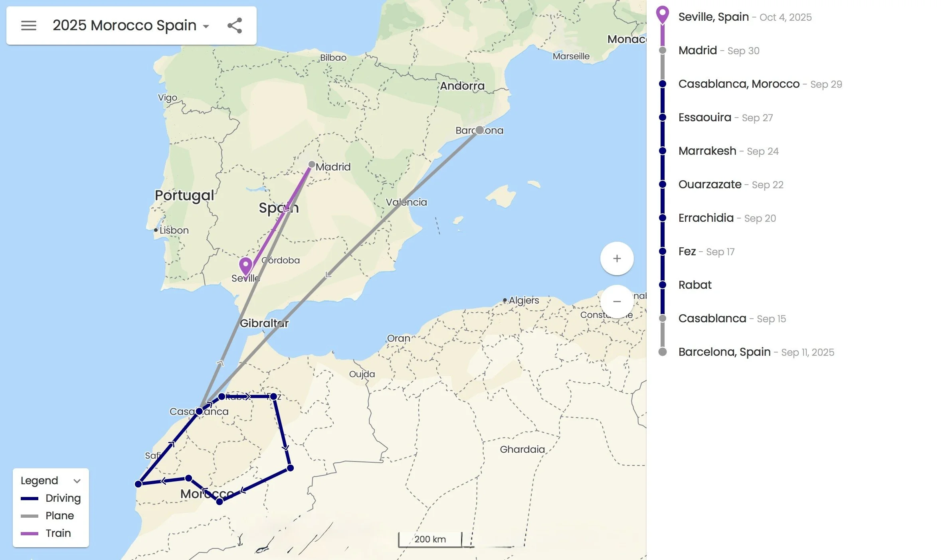Click the share trip icon

coord(235,26)
